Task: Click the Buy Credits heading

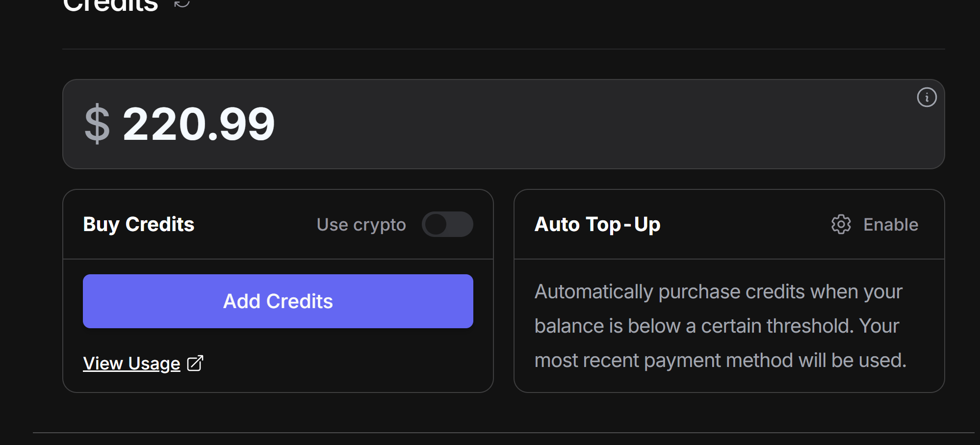Action: (139, 225)
